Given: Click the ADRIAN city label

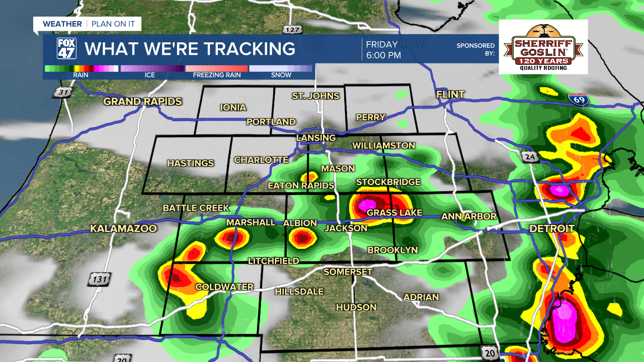Looking at the screenshot, I should [x=421, y=297].
